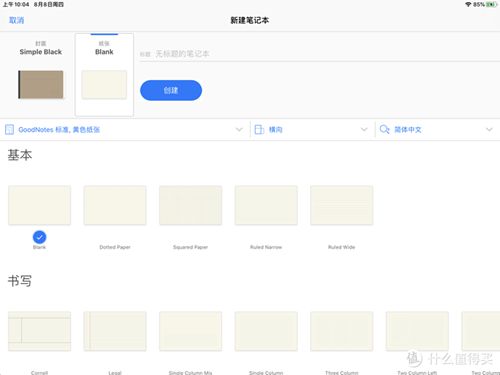Choose the Dotted Paper template

(x=115, y=205)
